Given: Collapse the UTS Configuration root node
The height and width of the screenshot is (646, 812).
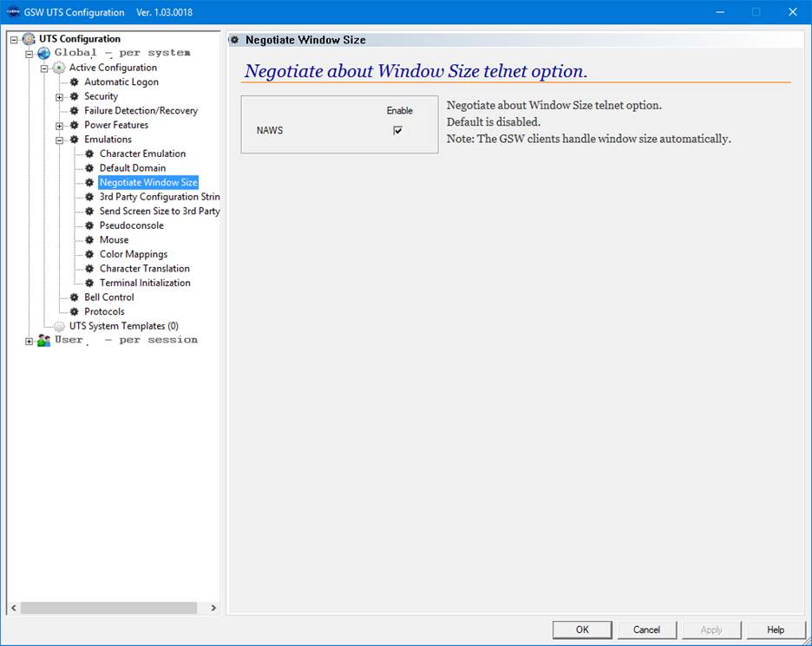Looking at the screenshot, I should pyautogui.click(x=14, y=39).
